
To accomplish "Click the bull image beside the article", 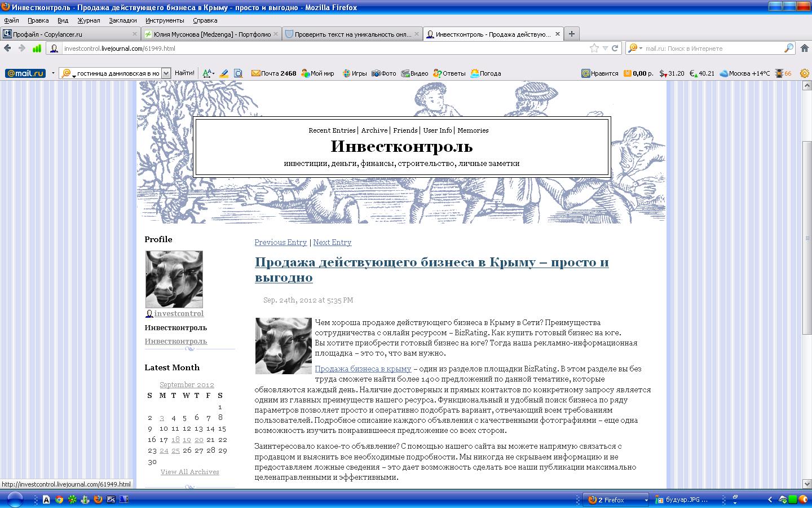I will [284, 346].
